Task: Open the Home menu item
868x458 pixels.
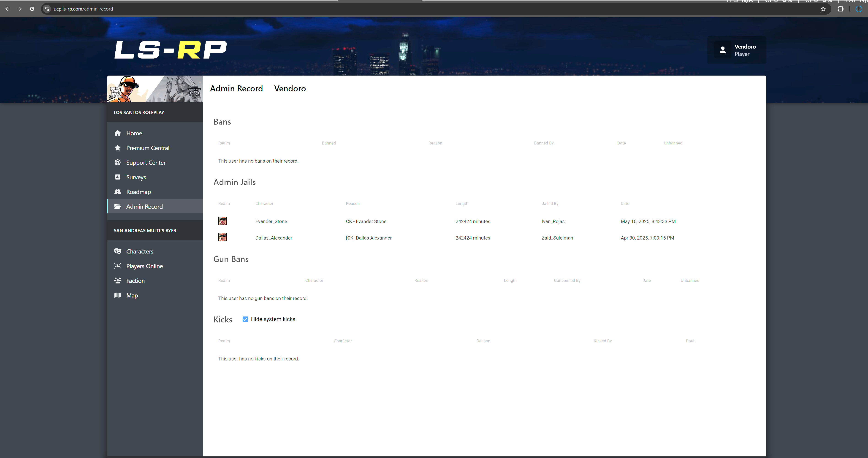Action: [x=155, y=133]
